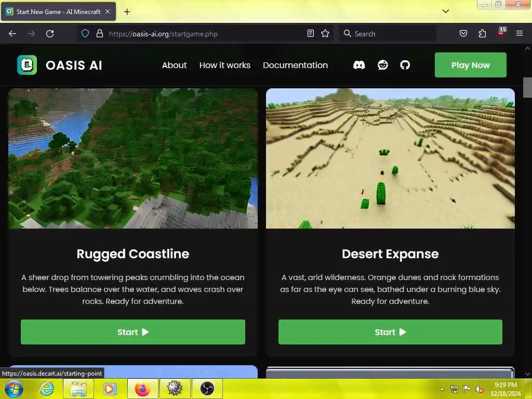This screenshot has height=399, width=532.
Task: Click the Play Now button
Action: [471, 65]
